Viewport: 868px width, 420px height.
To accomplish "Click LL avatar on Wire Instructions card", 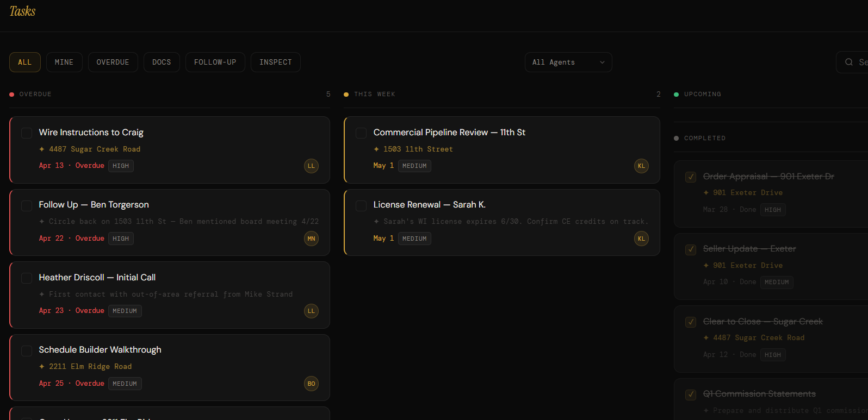I will click(x=311, y=166).
